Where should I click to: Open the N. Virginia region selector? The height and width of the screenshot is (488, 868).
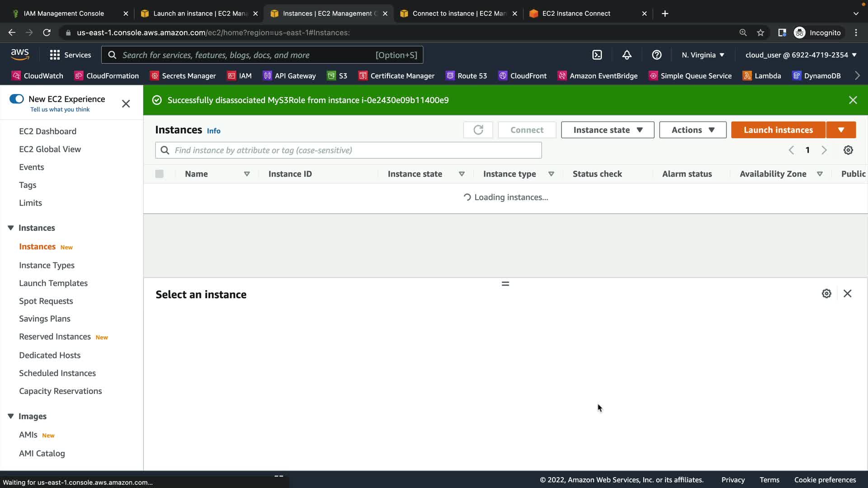coord(703,55)
